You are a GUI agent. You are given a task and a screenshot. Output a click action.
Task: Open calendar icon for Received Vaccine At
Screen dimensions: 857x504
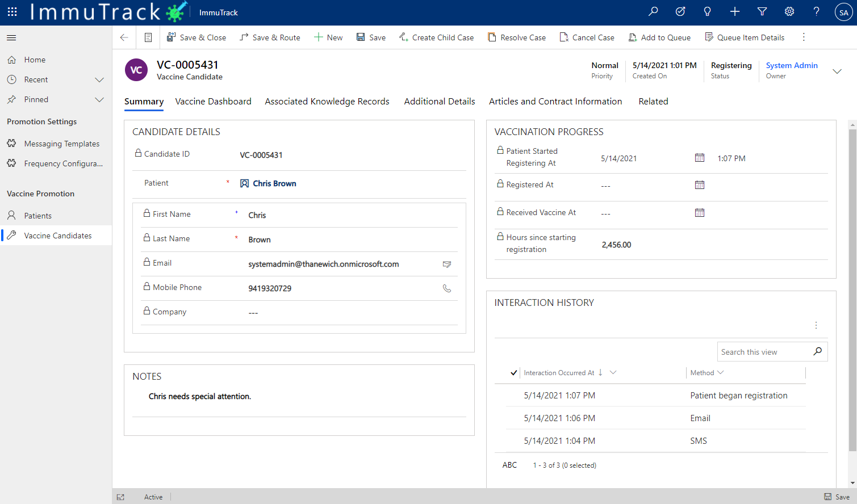pos(700,213)
